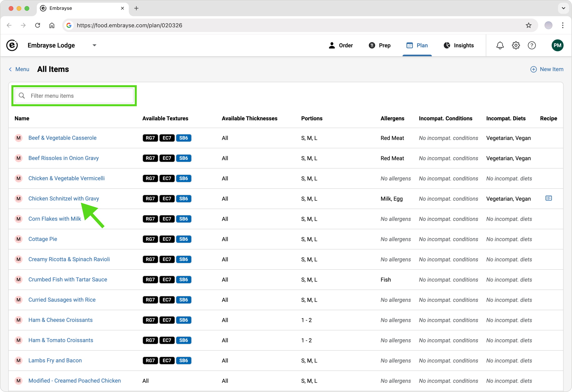
Task: Open the recipe icon for Chicken Schnitzel
Action: point(548,198)
